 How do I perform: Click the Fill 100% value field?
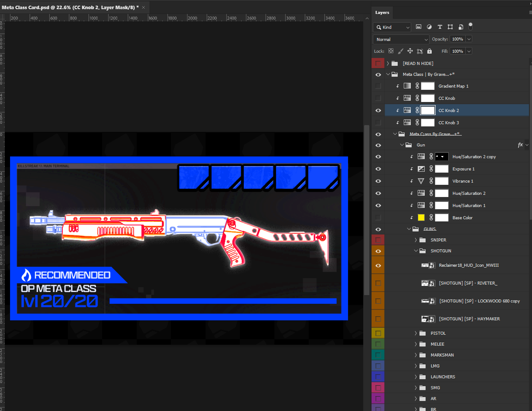[x=457, y=51]
